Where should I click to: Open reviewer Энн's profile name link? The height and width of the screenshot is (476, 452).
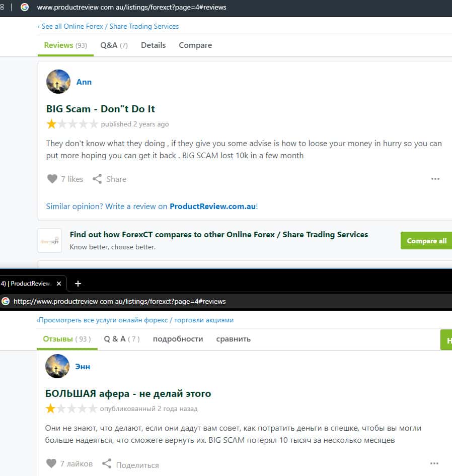tap(83, 367)
